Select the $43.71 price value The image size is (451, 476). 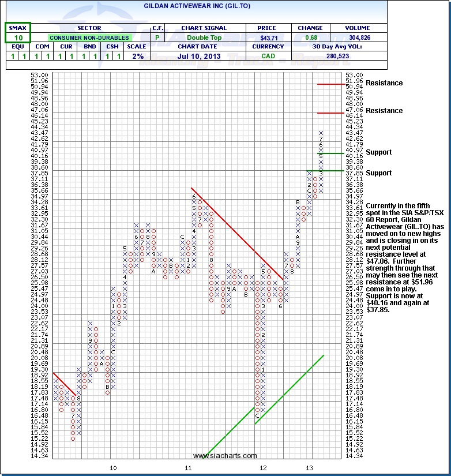tap(266, 38)
